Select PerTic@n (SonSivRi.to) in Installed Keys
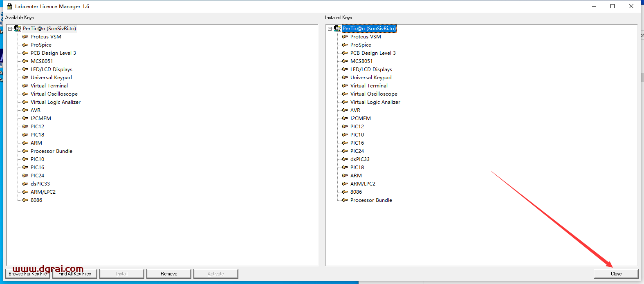The height and width of the screenshot is (284, 644). [369, 29]
